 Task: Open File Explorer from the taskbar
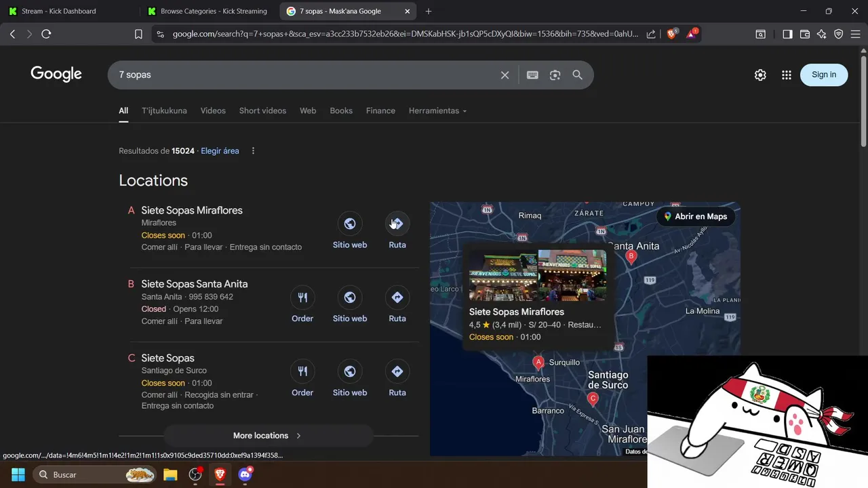[170, 474]
